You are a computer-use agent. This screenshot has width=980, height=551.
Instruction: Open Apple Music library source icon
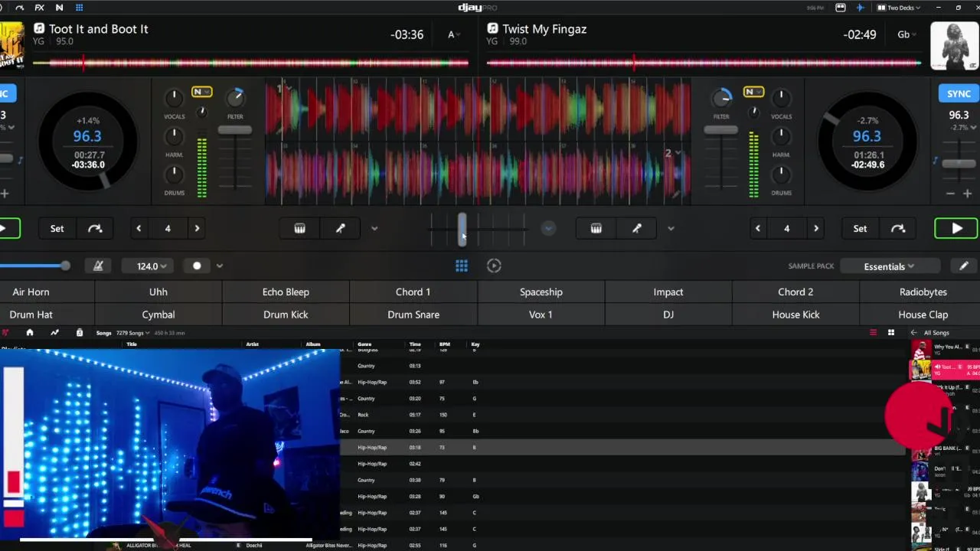pos(5,333)
